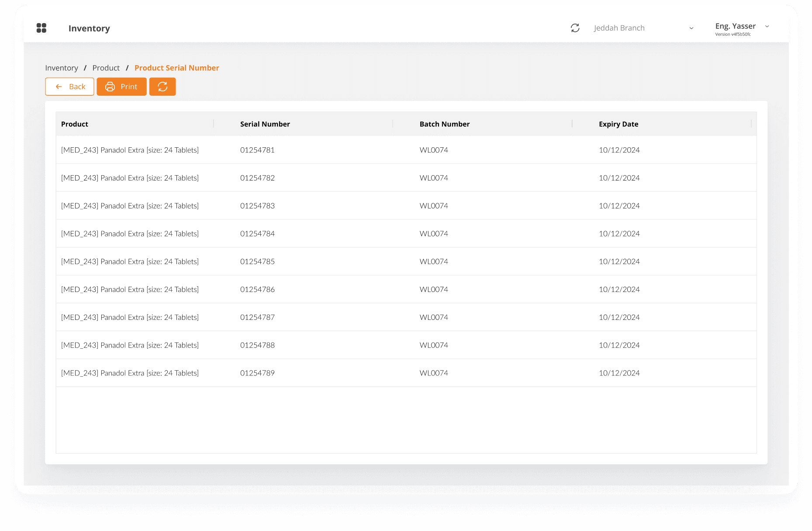Sort by the Expiry Date column header
This screenshot has height=531, width=812.
pyautogui.click(x=618, y=124)
